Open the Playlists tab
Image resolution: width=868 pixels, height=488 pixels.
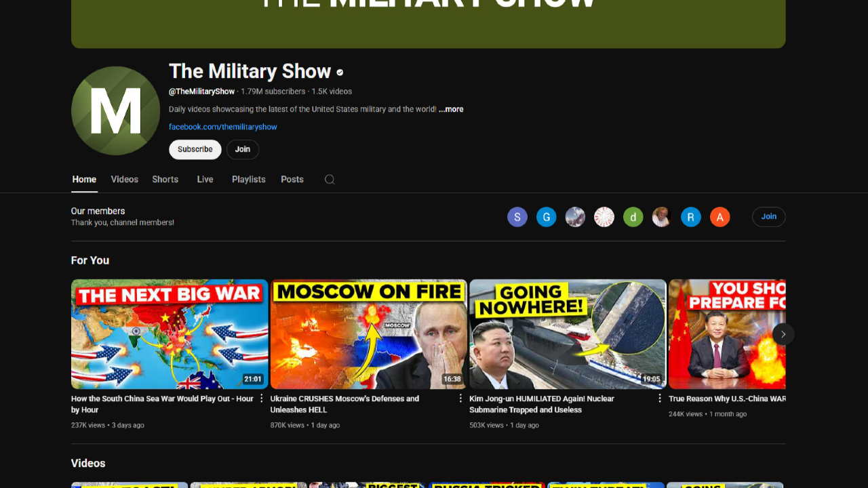[248, 179]
